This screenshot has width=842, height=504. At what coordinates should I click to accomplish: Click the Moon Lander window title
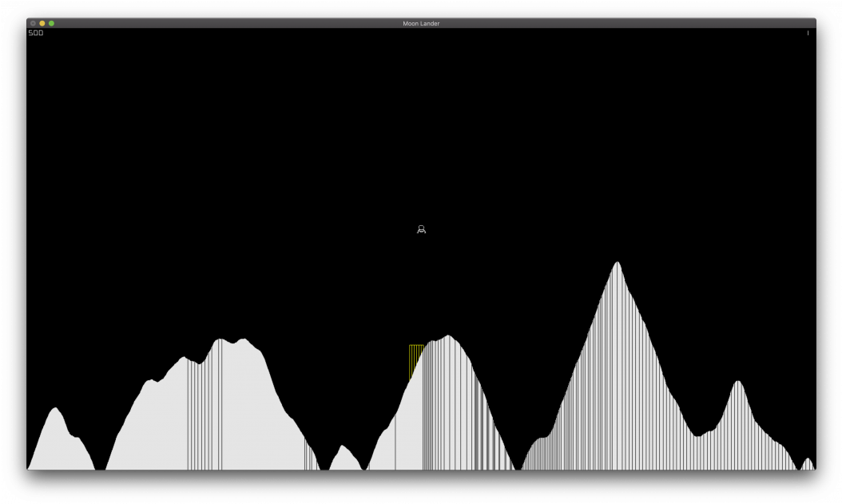(421, 23)
